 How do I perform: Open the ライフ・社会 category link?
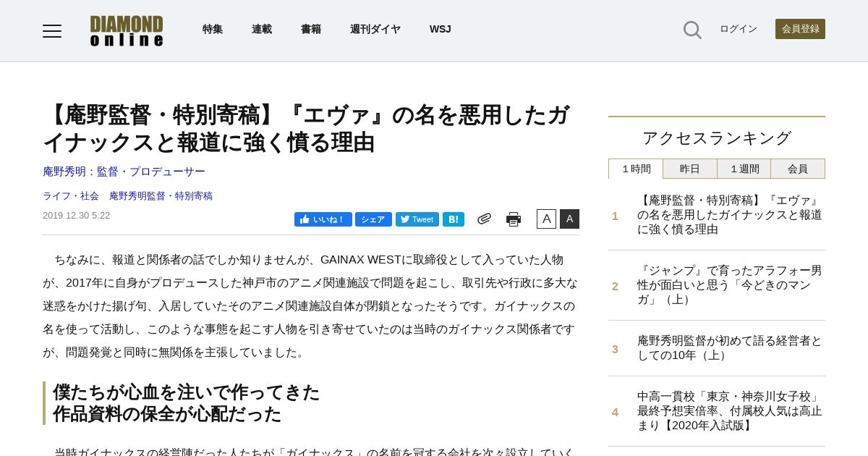point(71,196)
